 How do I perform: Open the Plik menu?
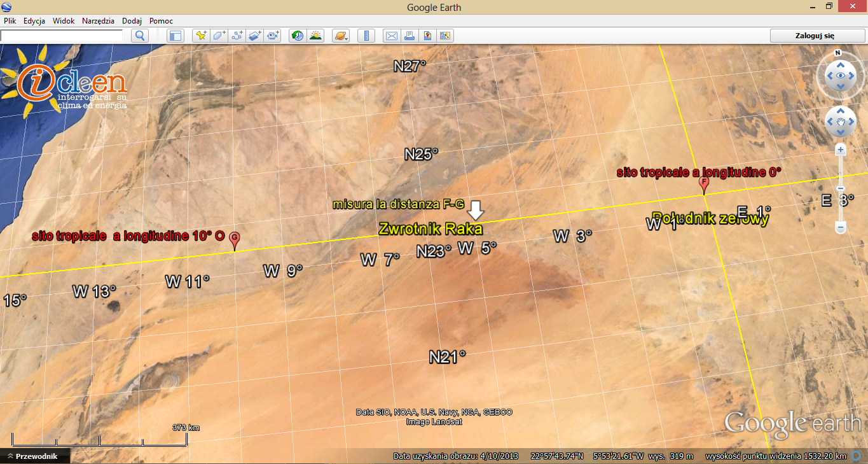click(10, 21)
